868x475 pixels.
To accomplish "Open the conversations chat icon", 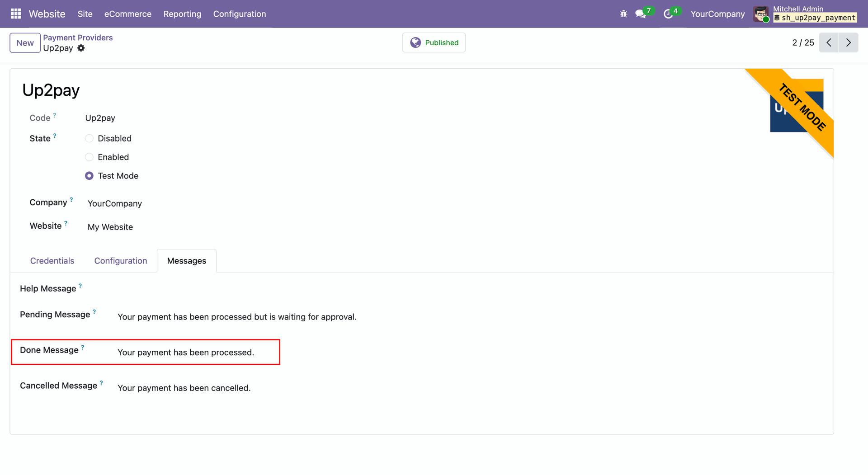I will 641,14.
